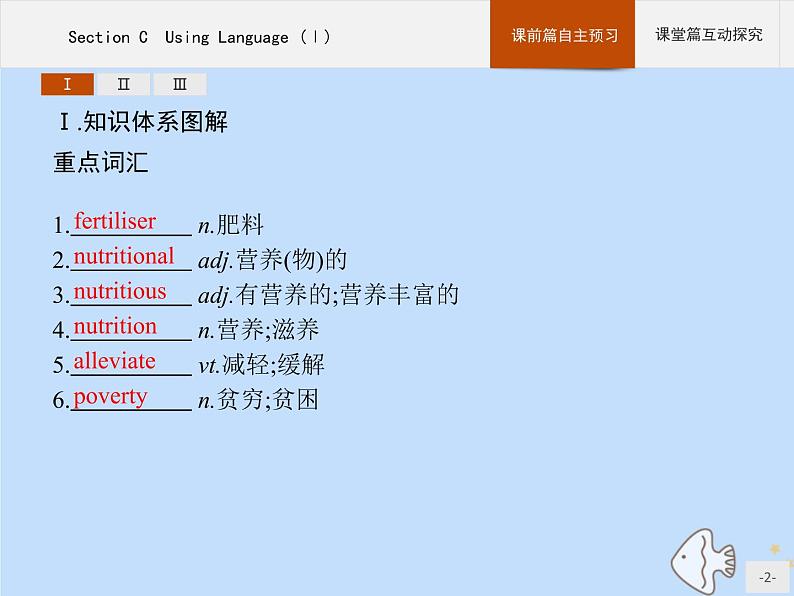This screenshot has height=596, width=794.
Task: Click the heading Ⅰ.知识体系图解
Action: (143, 122)
